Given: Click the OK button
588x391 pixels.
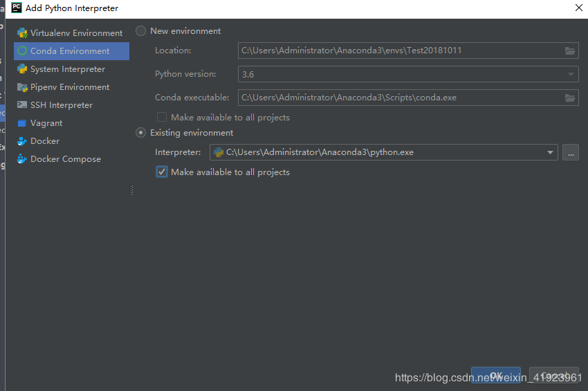Looking at the screenshot, I should [496, 375].
